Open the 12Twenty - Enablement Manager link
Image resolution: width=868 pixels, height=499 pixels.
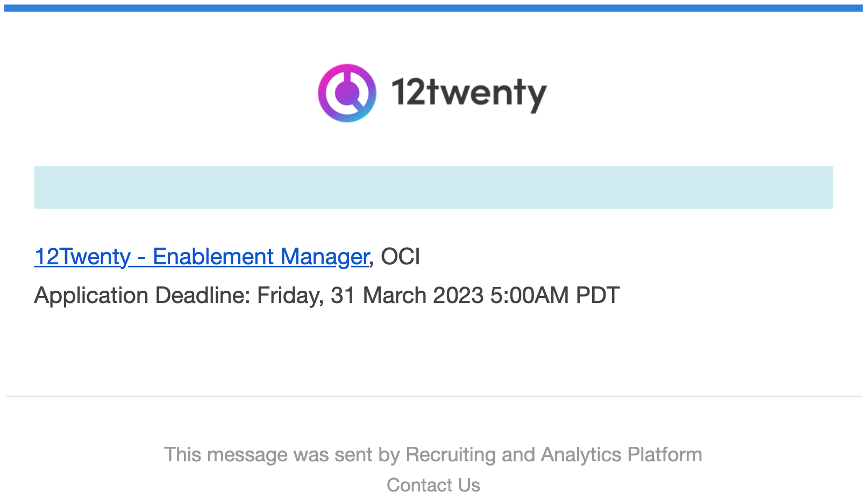[202, 257]
